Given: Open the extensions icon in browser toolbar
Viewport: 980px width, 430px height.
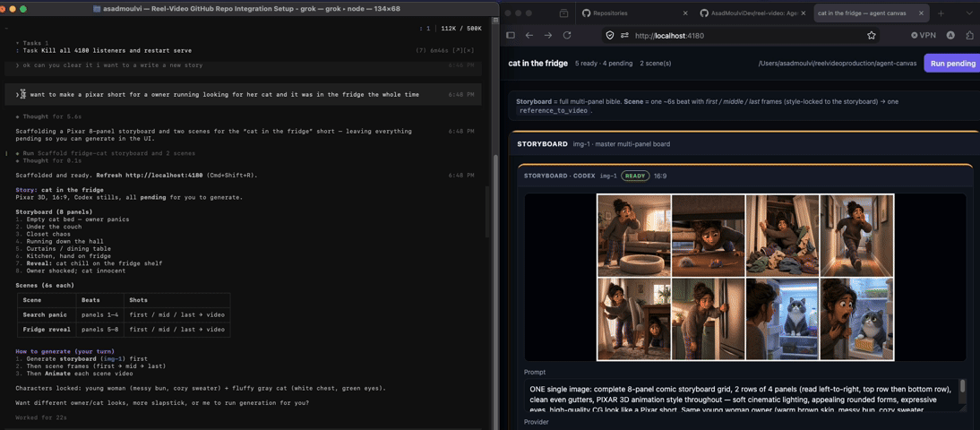Looking at the screenshot, I should click(x=968, y=36).
